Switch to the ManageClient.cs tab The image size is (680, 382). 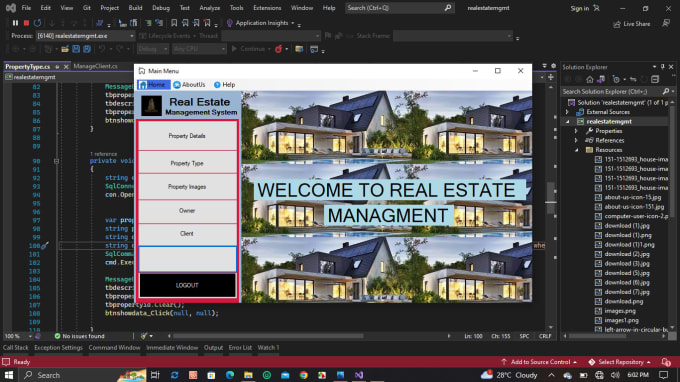pos(95,66)
